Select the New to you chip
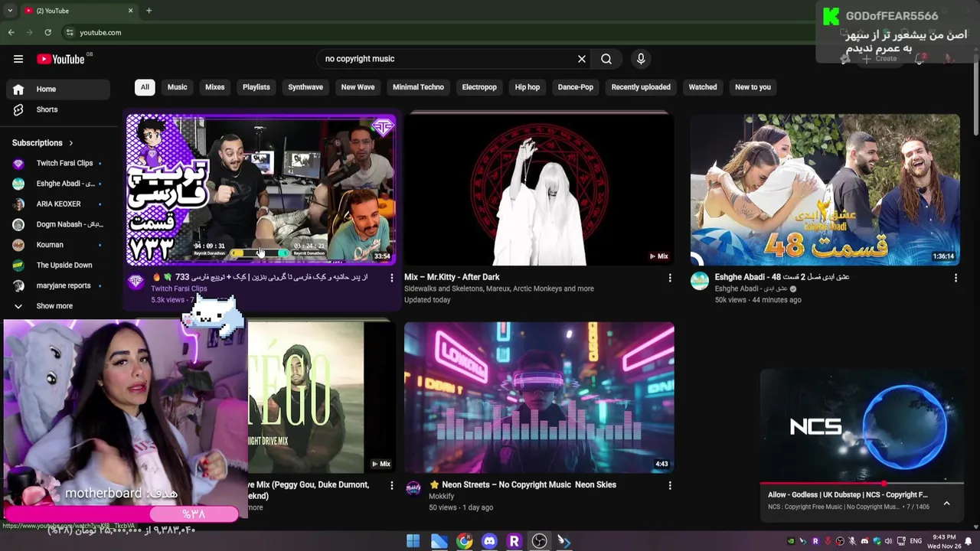Viewport: 980px width, 551px height. click(x=753, y=87)
